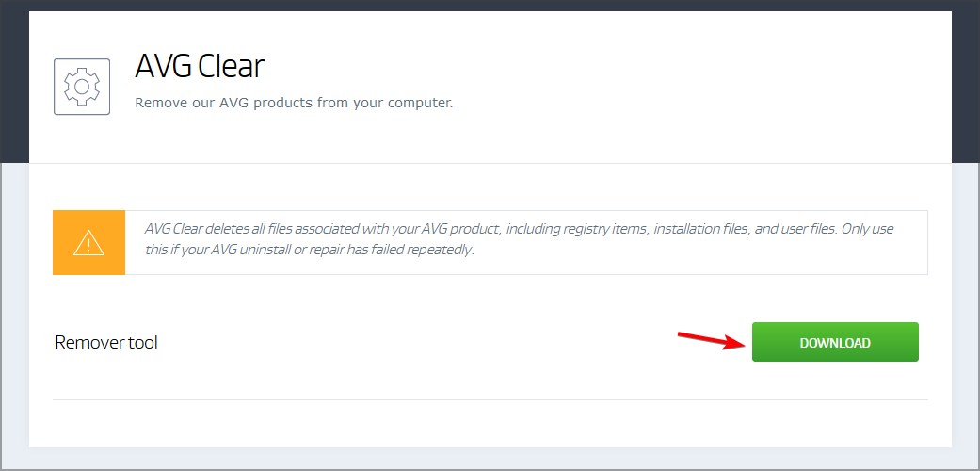Screen dimensions: 980x471
Task: Click the word "Clear" in the heading
Action: (232, 66)
